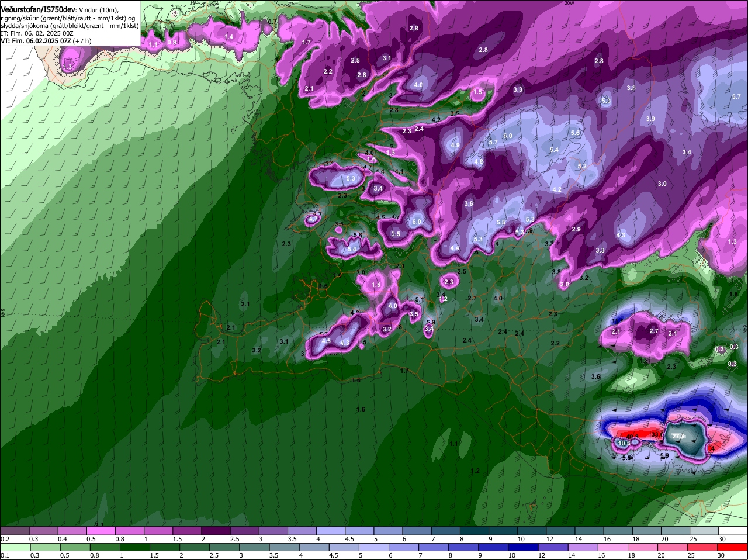Click the '20W' longitude label on the map
748x560 pixels.
pyautogui.click(x=570, y=3)
